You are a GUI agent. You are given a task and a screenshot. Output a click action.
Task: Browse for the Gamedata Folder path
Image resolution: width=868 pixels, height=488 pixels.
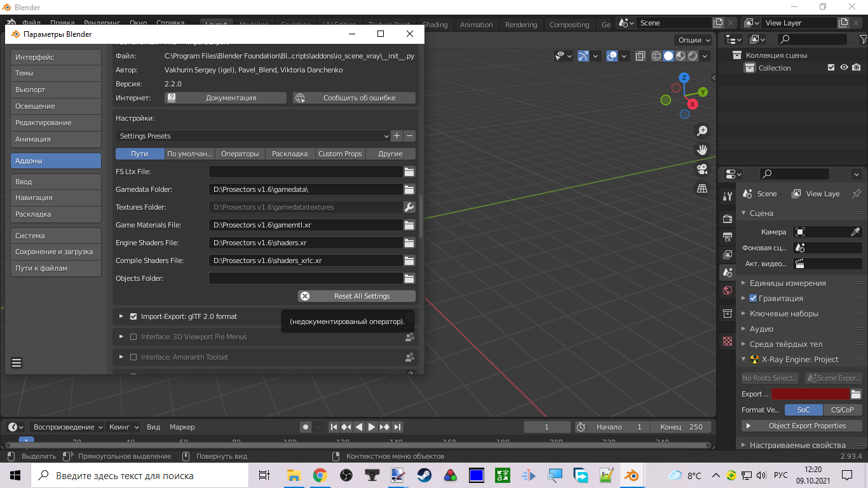[x=409, y=189]
